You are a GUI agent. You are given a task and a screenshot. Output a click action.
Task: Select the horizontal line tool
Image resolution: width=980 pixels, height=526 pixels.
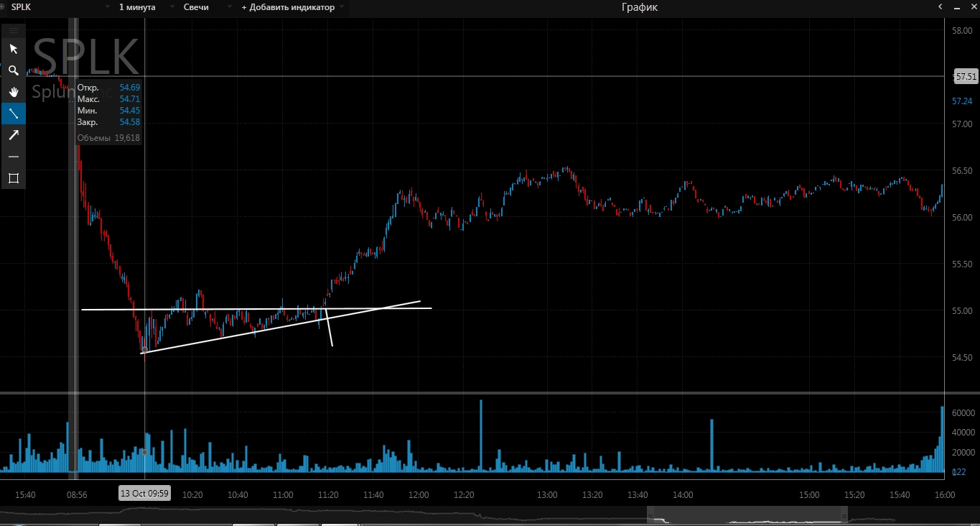13,157
